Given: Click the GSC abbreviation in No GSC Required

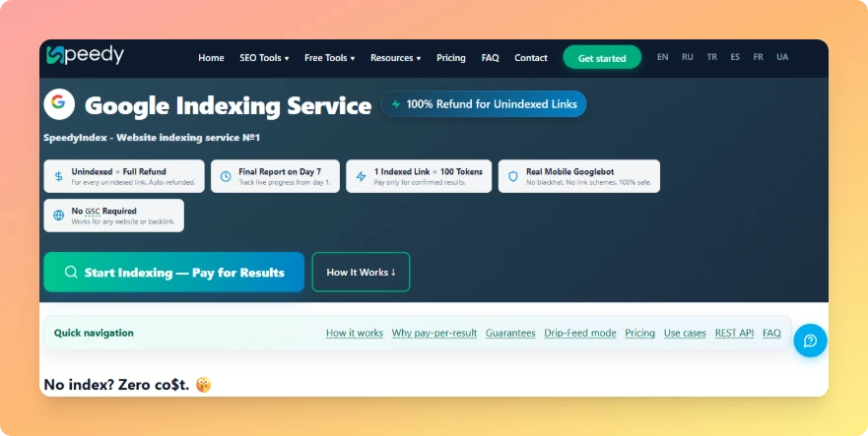Looking at the screenshot, I should click(93, 211).
